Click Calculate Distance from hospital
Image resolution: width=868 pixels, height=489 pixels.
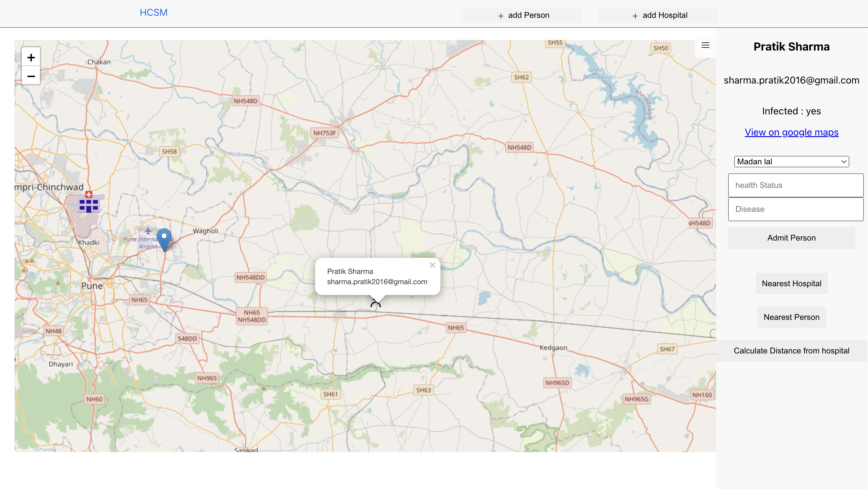point(791,350)
